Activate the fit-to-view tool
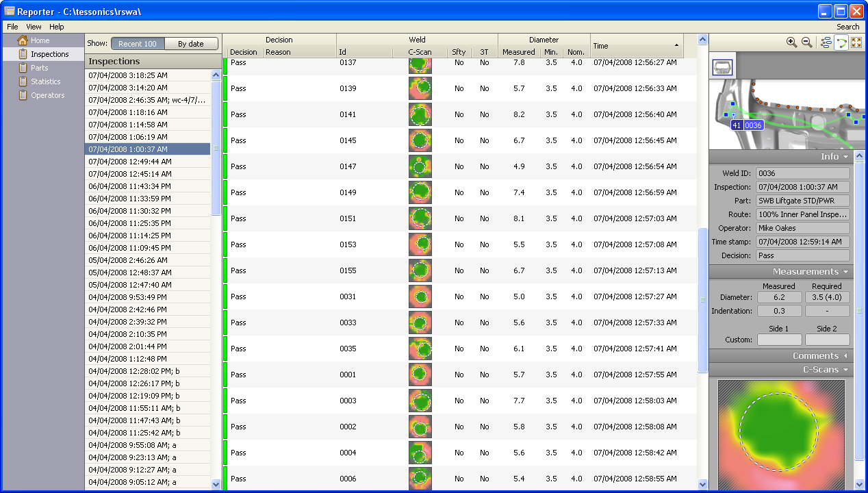Screen dimensions: 868x493 [856, 42]
